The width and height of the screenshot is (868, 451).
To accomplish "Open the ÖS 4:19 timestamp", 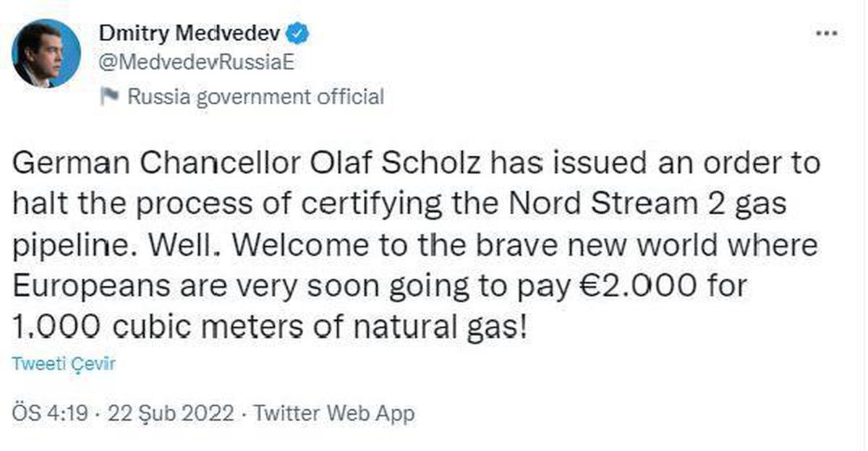I will [50, 413].
